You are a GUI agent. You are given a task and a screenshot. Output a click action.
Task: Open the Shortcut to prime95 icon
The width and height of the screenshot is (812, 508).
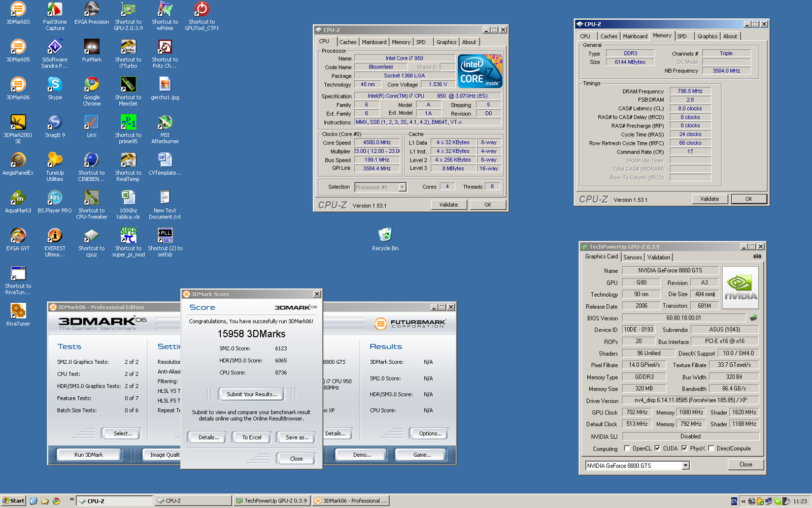coord(128,130)
